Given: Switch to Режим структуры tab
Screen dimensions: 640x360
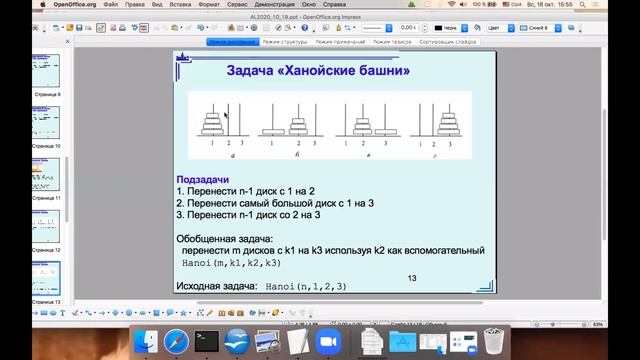Looking at the screenshot, I should [285, 42].
